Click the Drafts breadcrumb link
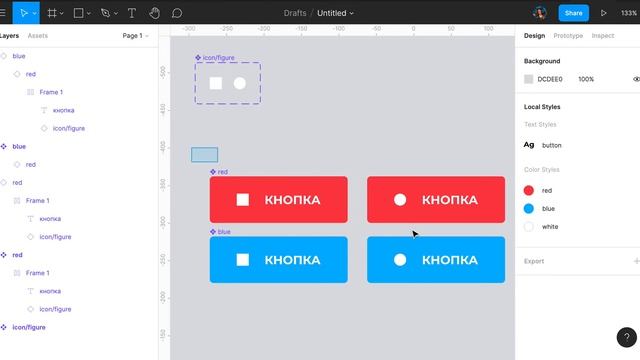 pyautogui.click(x=295, y=13)
